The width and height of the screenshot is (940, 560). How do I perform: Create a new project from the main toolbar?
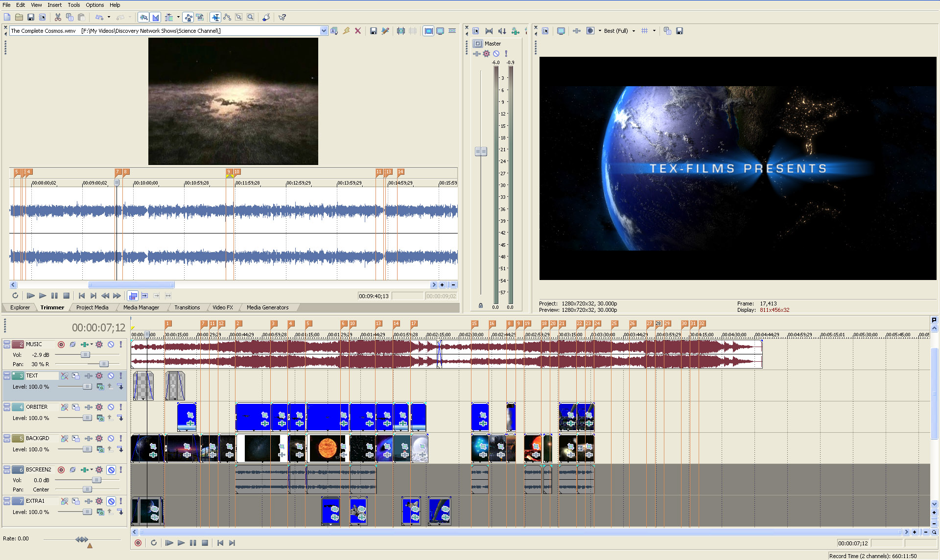click(x=7, y=17)
